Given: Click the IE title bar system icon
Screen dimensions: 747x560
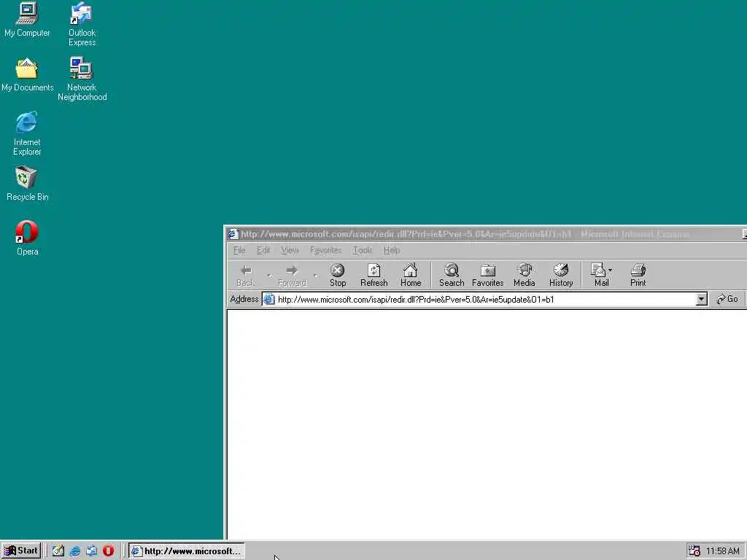Looking at the screenshot, I should pyautogui.click(x=233, y=234).
